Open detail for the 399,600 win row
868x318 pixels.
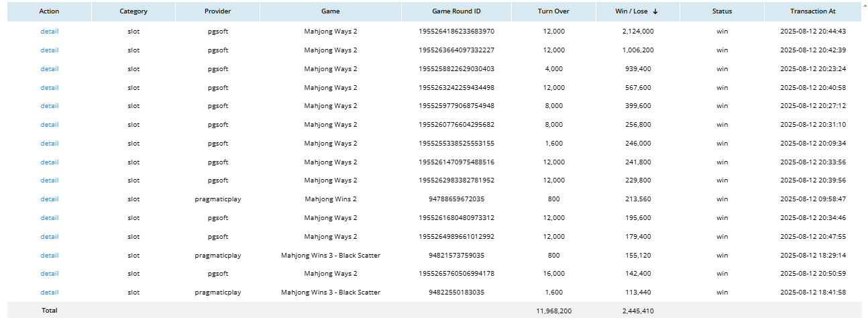tap(49, 106)
